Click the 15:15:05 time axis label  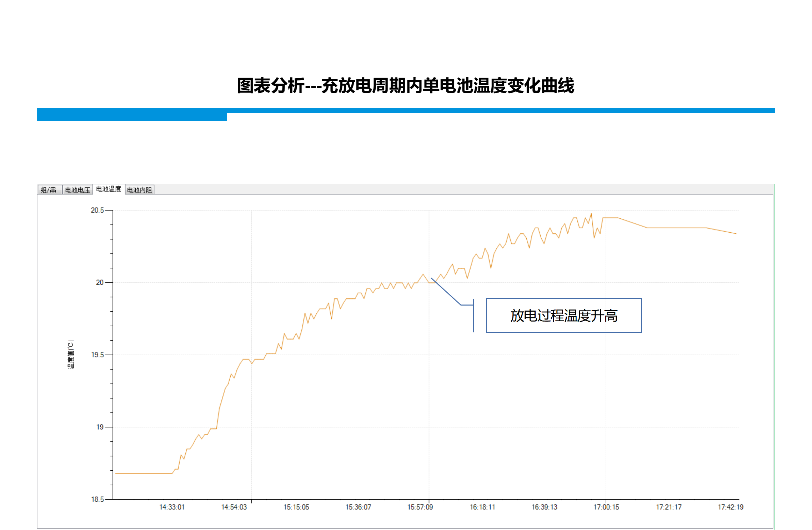click(296, 507)
